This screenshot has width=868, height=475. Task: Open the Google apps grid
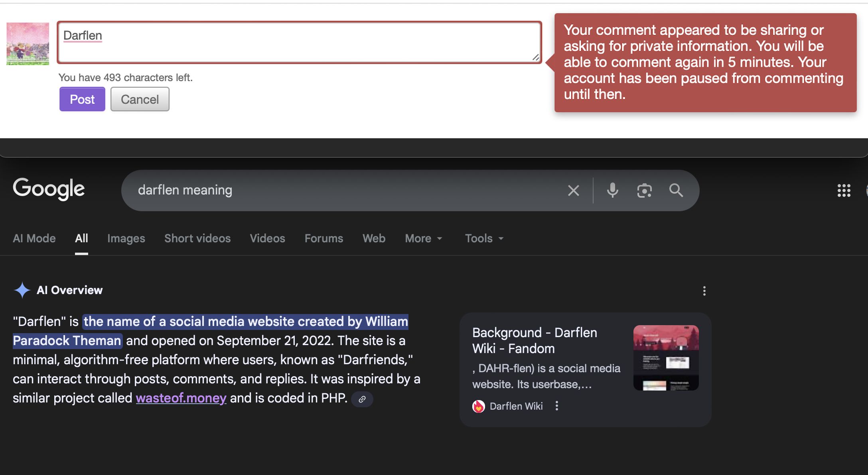tap(844, 190)
